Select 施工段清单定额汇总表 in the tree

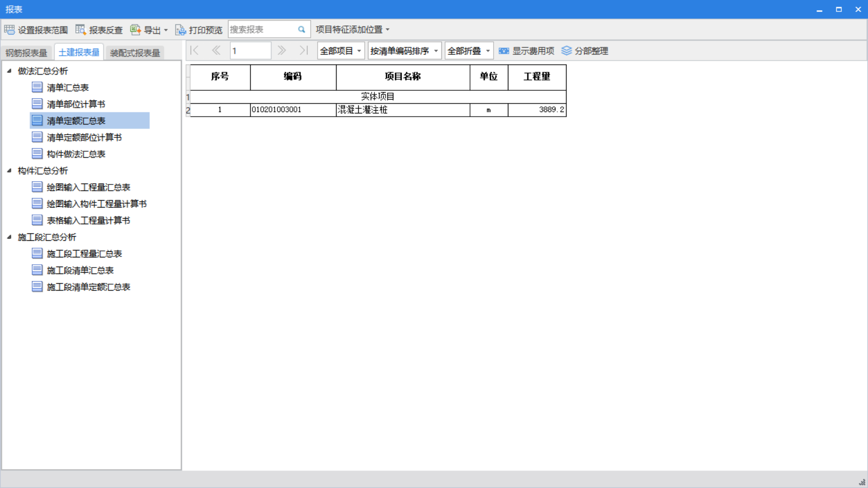(89, 286)
